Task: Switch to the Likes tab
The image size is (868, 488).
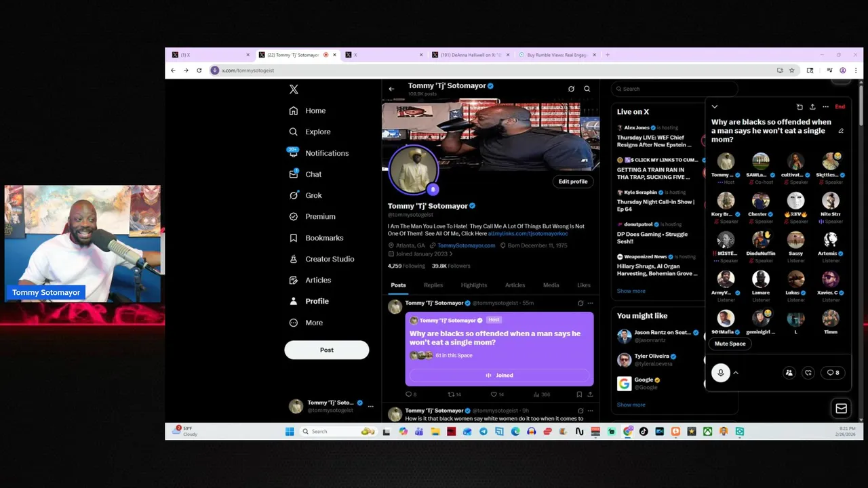Action: [x=584, y=285]
